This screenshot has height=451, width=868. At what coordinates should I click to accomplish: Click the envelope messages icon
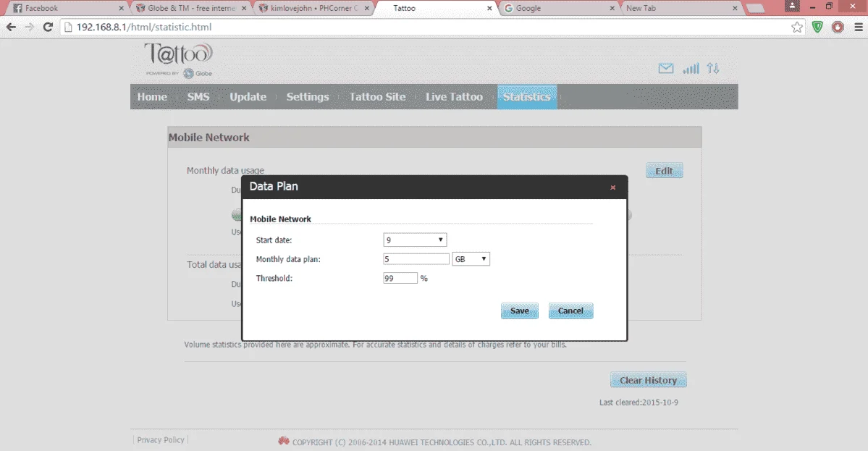pyautogui.click(x=666, y=69)
